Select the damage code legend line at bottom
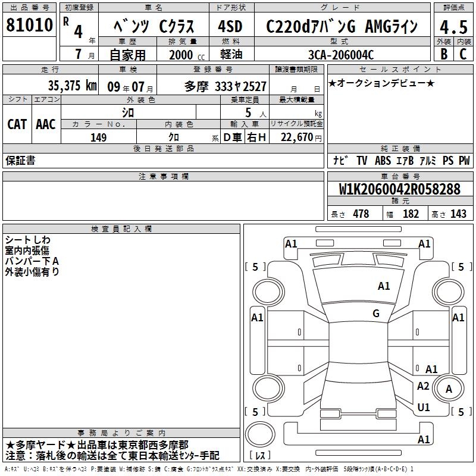Viewport: 476px width, 476px height. [209, 469]
